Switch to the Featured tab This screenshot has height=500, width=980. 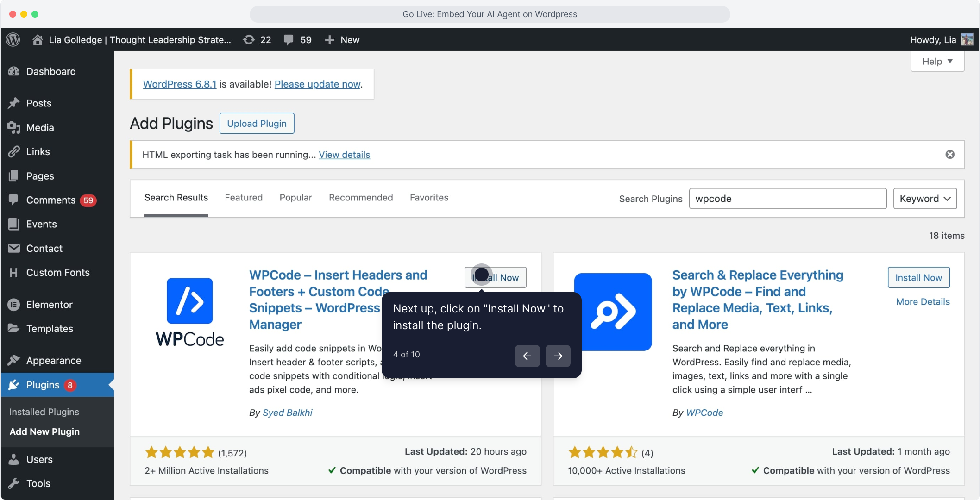point(244,198)
